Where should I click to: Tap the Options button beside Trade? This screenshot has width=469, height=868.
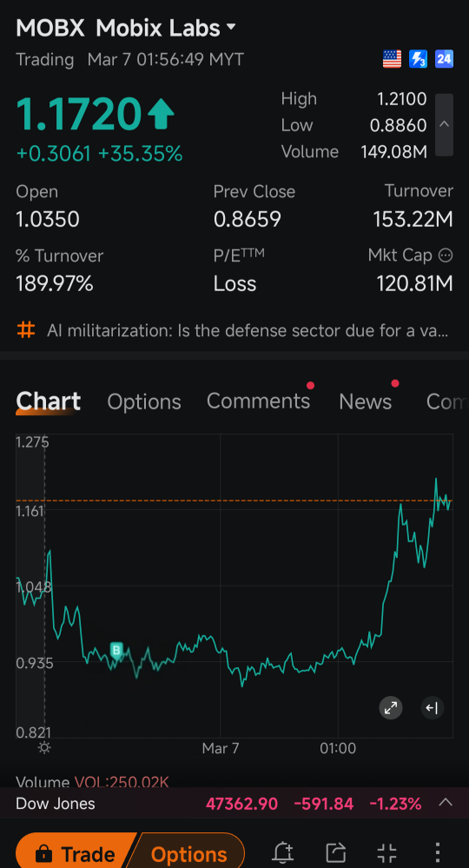tap(189, 853)
